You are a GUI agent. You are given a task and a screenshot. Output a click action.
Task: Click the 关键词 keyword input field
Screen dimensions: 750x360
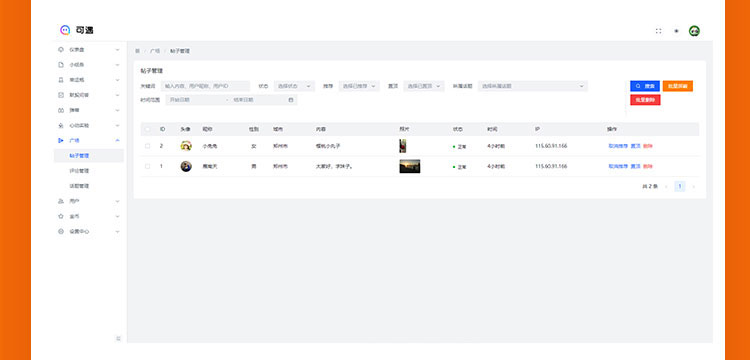tap(205, 86)
